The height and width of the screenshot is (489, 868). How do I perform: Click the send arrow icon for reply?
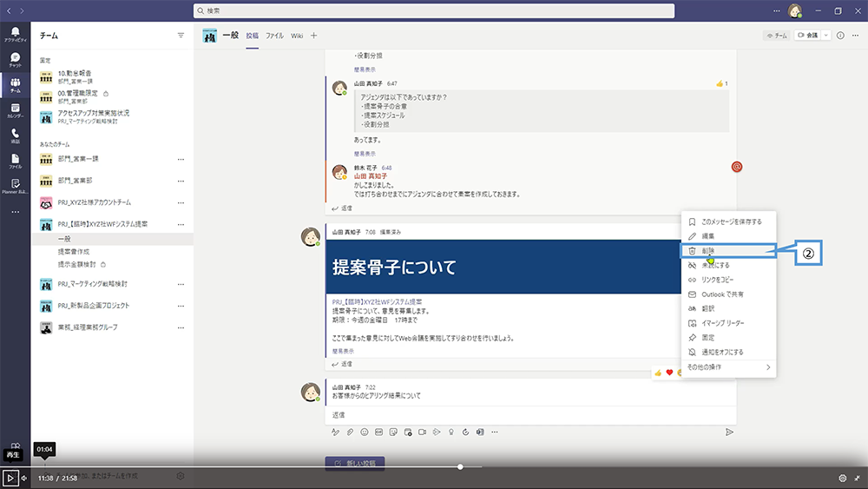click(729, 432)
